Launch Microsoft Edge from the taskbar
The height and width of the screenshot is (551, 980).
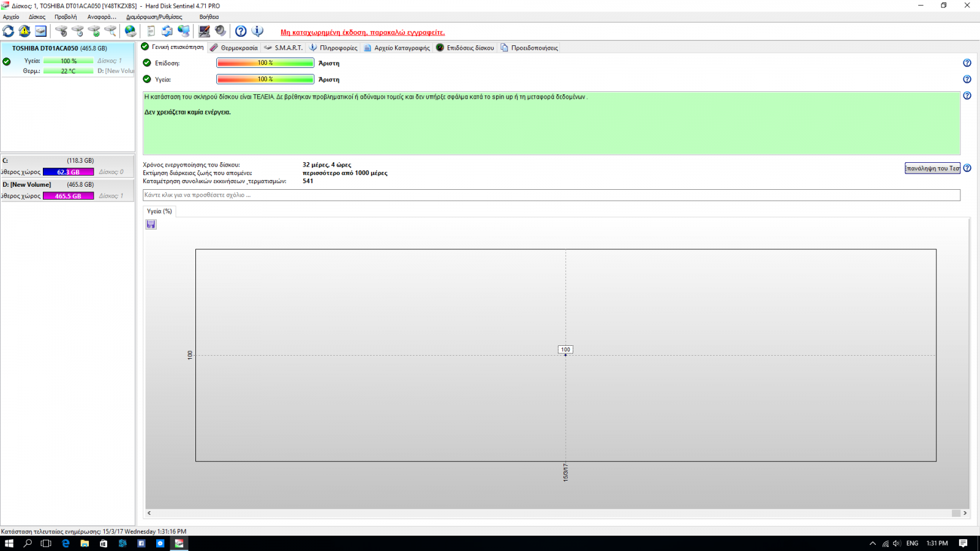pos(66,543)
